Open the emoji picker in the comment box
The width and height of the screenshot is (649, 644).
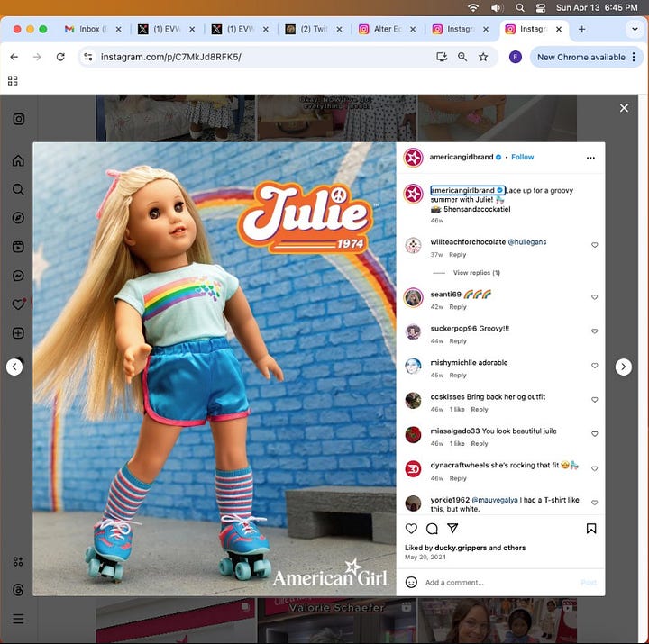(x=411, y=583)
